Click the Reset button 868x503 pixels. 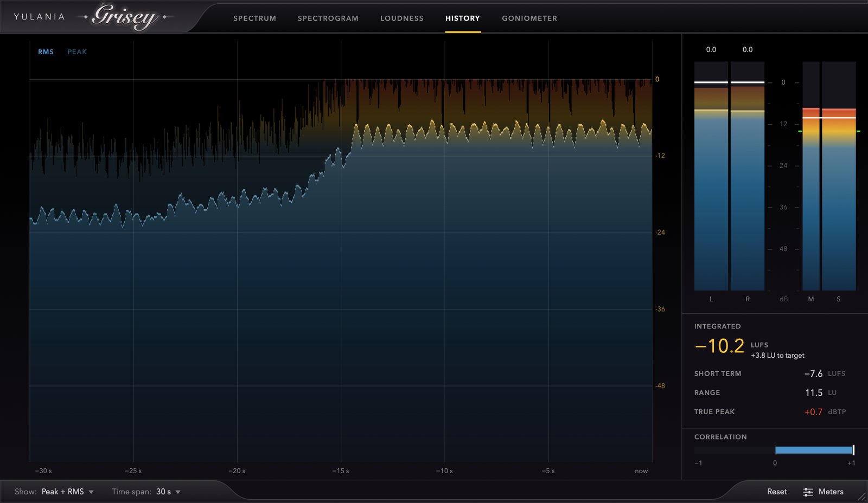pyautogui.click(x=777, y=492)
